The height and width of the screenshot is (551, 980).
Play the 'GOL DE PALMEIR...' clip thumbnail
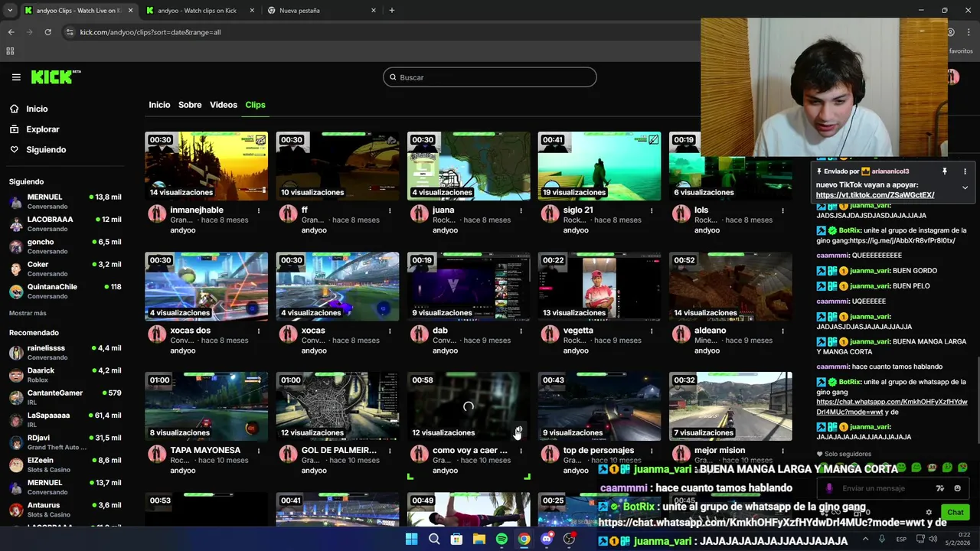pyautogui.click(x=338, y=406)
